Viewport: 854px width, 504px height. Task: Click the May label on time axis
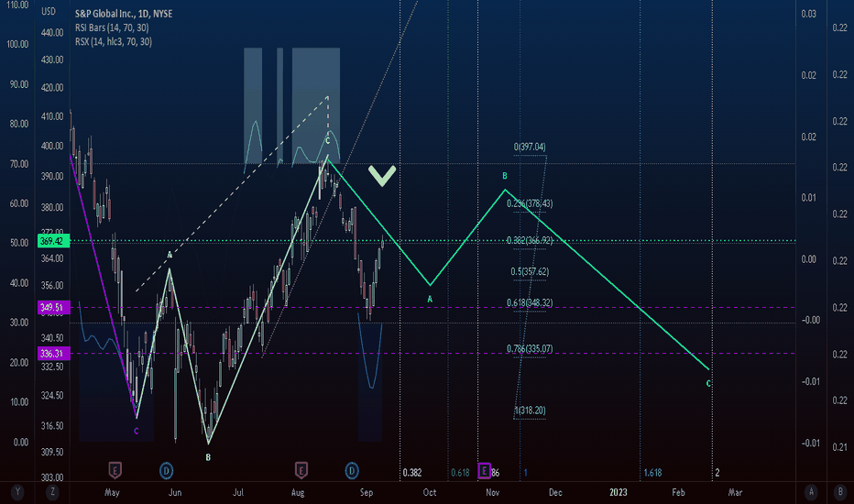[x=112, y=493]
